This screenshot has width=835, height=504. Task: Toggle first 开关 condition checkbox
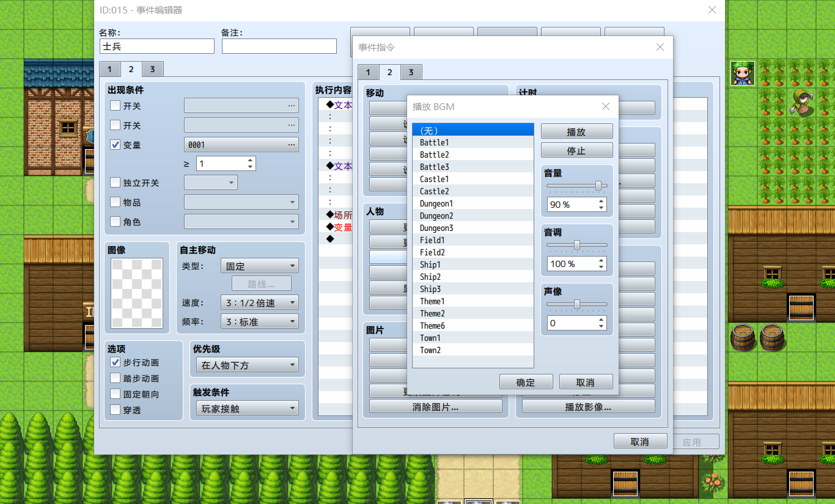pyautogui.click(x=115, y=105)
